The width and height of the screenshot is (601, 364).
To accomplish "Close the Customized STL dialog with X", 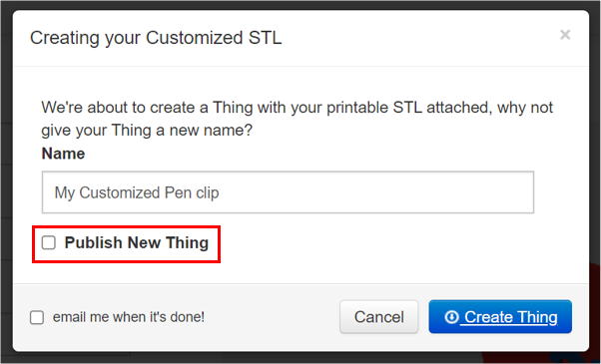I will coord(565,35).
